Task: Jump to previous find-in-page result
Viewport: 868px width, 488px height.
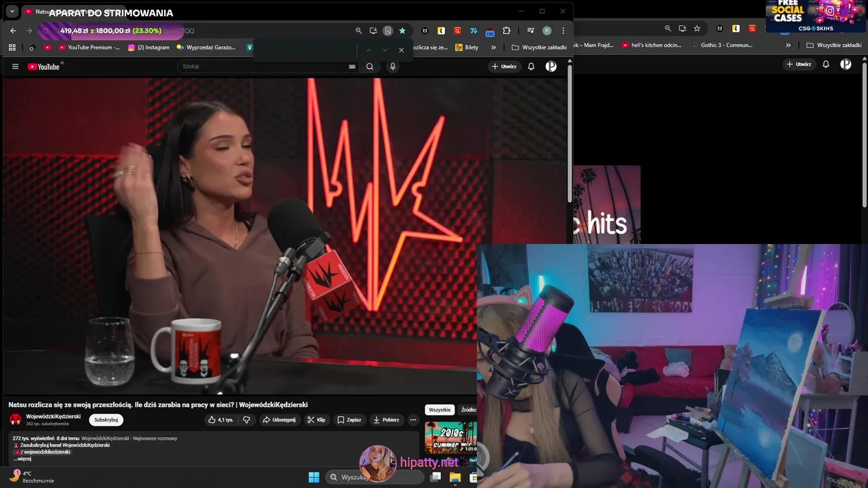Action: coord(369,50)
